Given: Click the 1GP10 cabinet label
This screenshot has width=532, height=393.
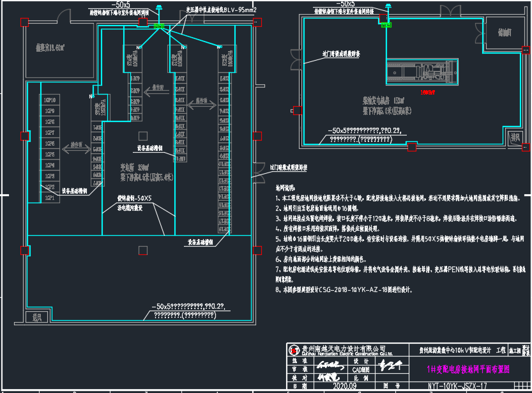Looking at the screenshot, I should (x=50, y=100).
